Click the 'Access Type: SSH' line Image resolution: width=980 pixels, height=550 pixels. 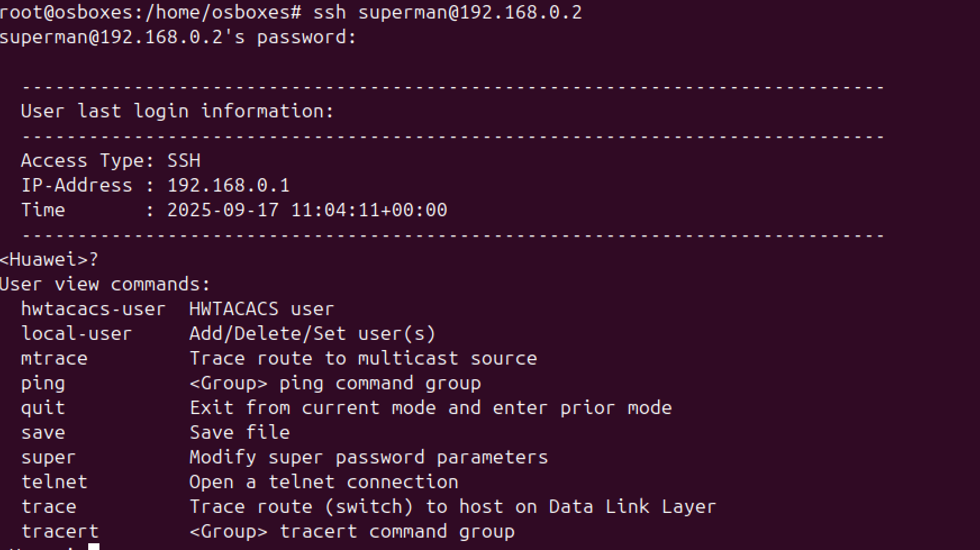[x=111, y=161]
